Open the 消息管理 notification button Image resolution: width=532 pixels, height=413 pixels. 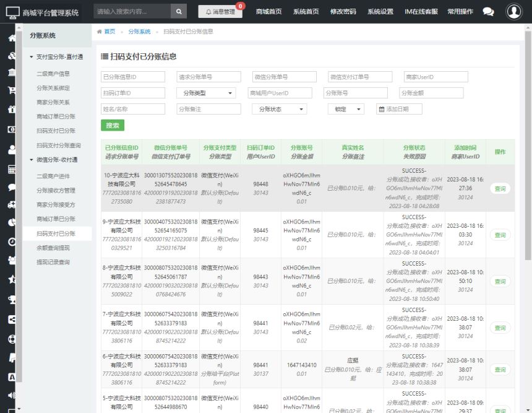coord(220,12)
